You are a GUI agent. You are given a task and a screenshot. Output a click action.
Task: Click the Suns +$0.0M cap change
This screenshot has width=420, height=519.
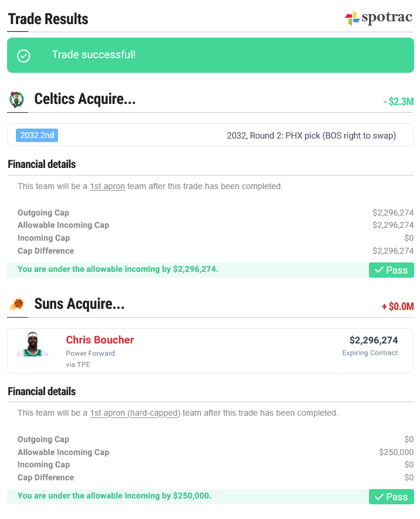click(x=398, y=306)
